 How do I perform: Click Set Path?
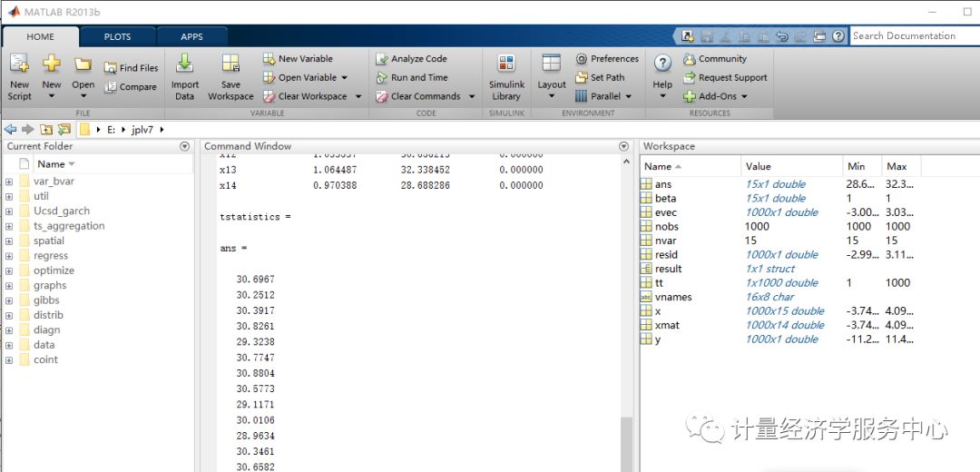pyautogui.click(x=600, y=77)
